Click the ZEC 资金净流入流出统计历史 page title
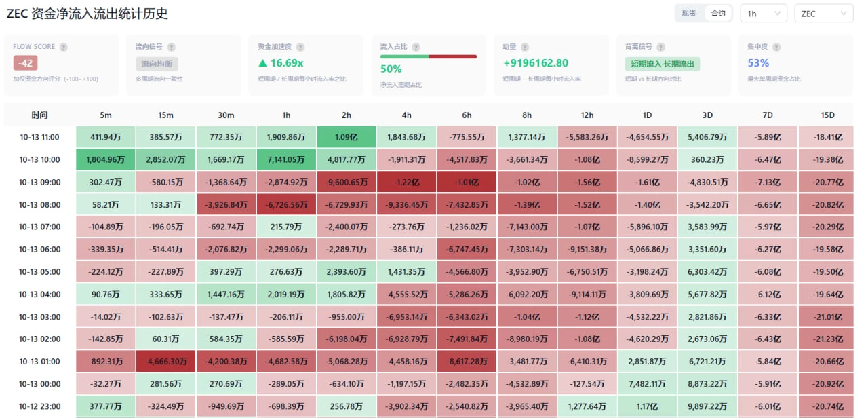This screenshot has height=418, width=868. click(87, 14)
